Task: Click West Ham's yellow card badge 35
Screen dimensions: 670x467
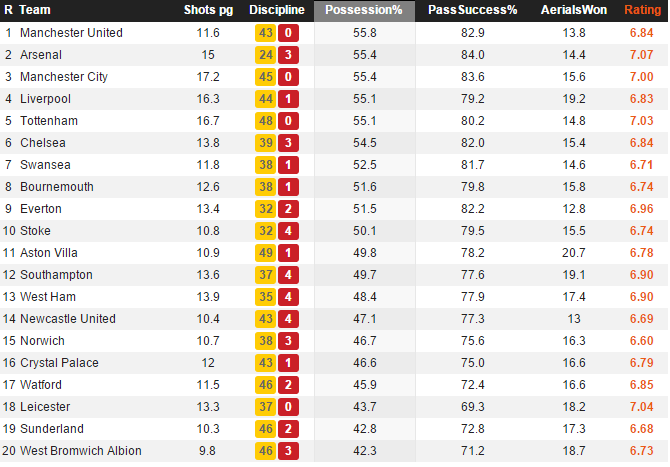Action: (265, 297)
